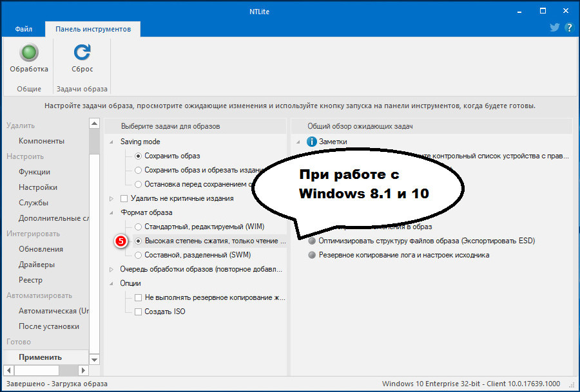
Task: Open Драйверы sidebar page
Action: [x=37, y=265]
